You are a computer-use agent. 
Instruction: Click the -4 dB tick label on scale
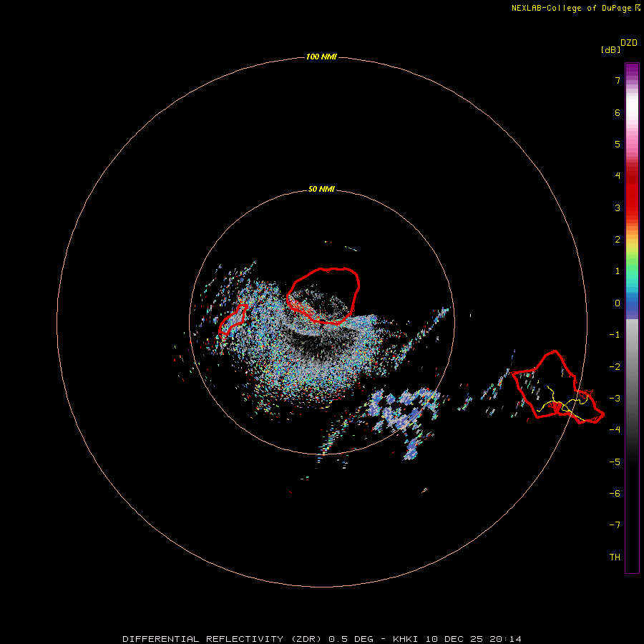tap(615, 430)
